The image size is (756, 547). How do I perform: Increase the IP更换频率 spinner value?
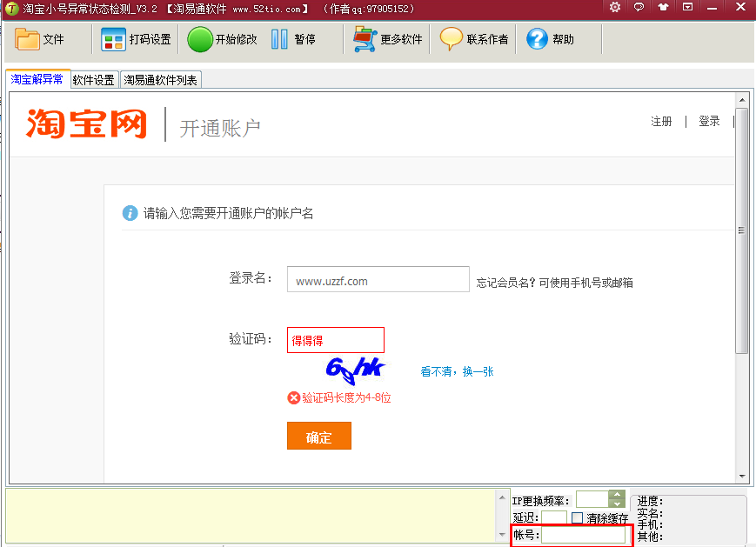point(617,495)
